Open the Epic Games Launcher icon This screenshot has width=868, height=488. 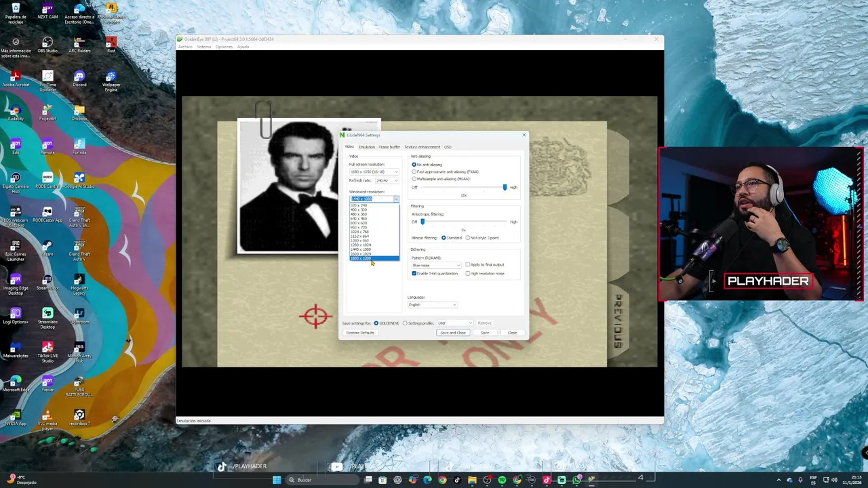[x=16, y=251]
